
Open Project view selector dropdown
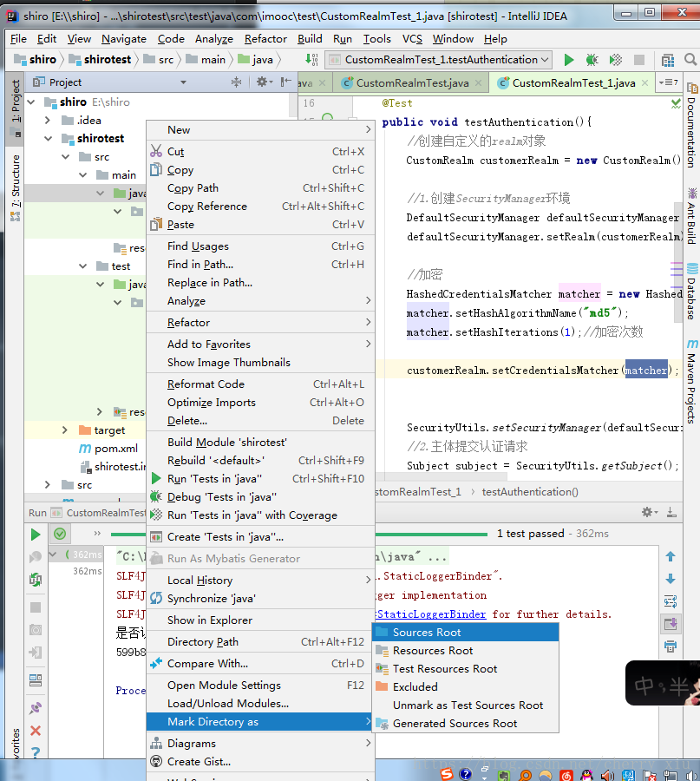[x=183, y=82]
